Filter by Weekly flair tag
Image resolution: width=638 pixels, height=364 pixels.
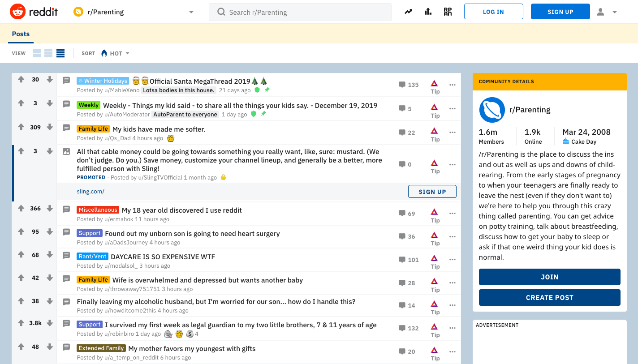pos(88,105)
